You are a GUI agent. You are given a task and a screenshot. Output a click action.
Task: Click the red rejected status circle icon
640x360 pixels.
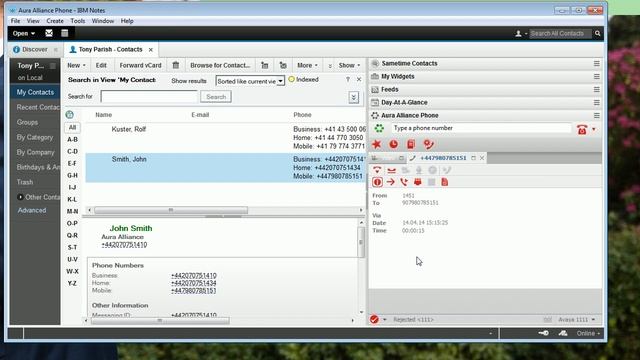pyautogui.click(x=374, y=320)
